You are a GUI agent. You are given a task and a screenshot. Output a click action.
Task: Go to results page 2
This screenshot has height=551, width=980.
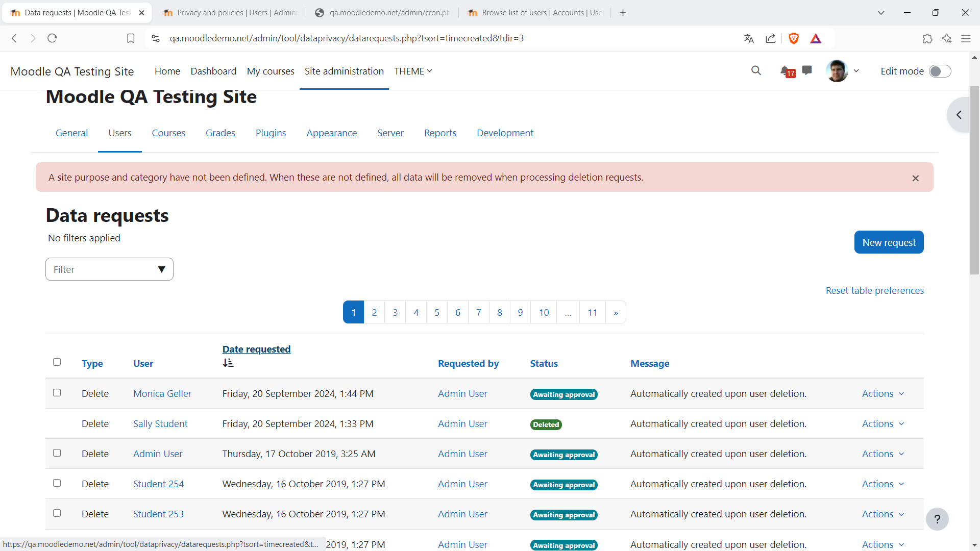coord(374,312)
